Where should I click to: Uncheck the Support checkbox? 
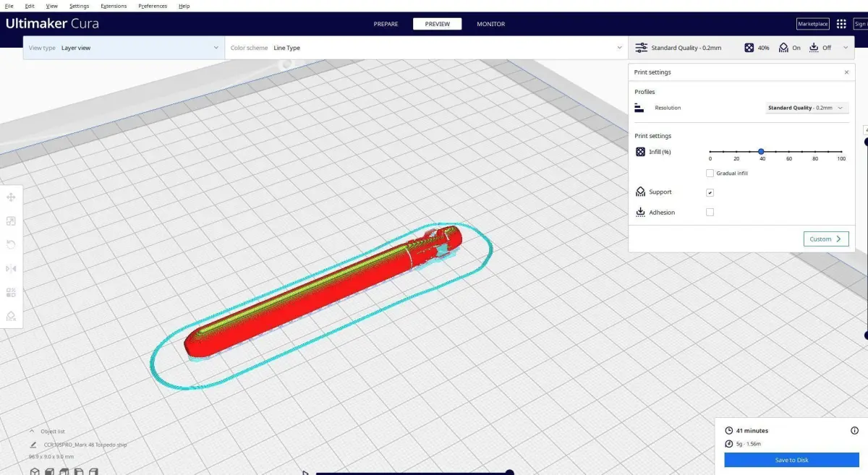(710, 192)
